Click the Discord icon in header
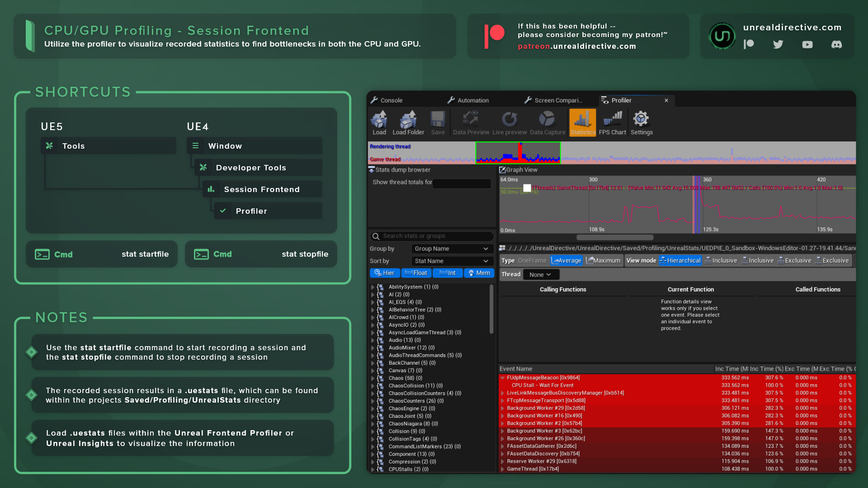The width and height of the screenshot is (868, 488). pyautogui.click(x=836, y=44)
